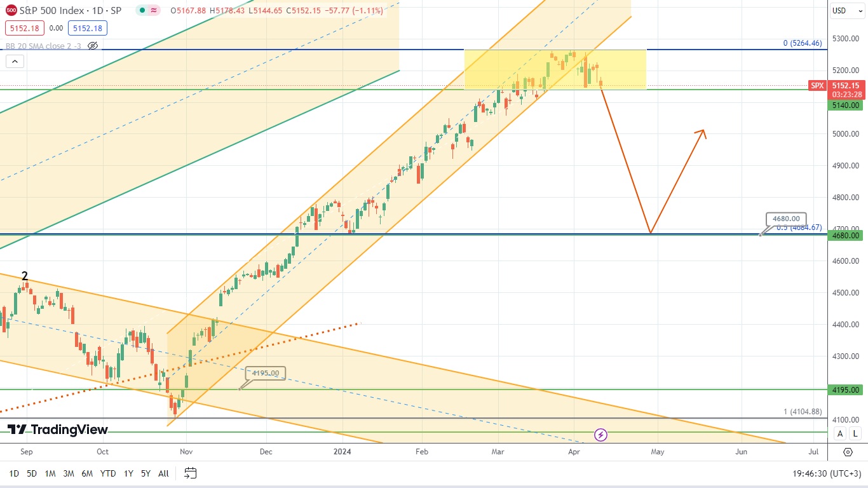Click Fibonacci level label 0.5 (4684.67)
The image size is (868, 488).
tap(799, 227)
